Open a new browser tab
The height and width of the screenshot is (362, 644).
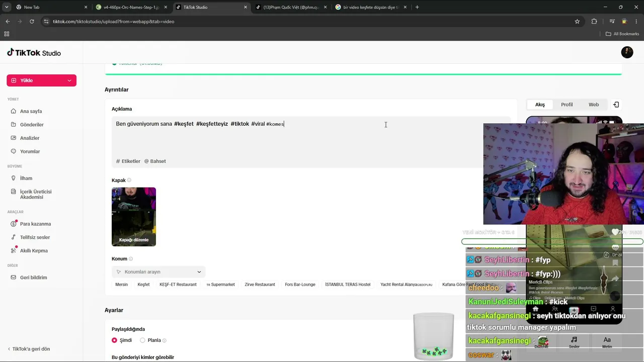click(x=417, y=7)
